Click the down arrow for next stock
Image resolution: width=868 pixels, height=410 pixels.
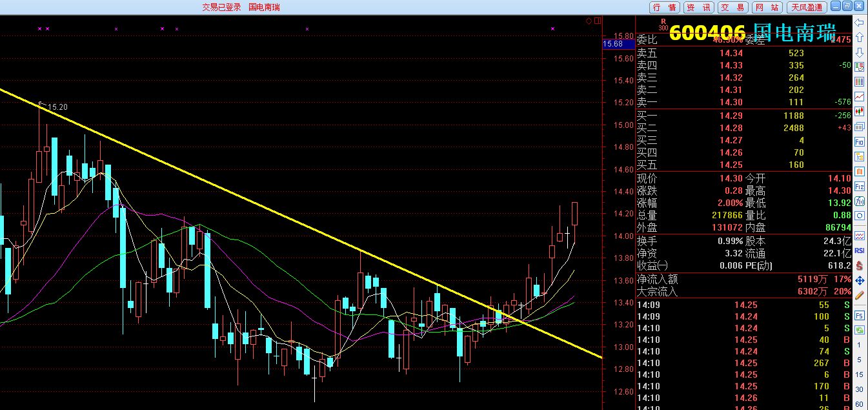(x=859, y=52)
